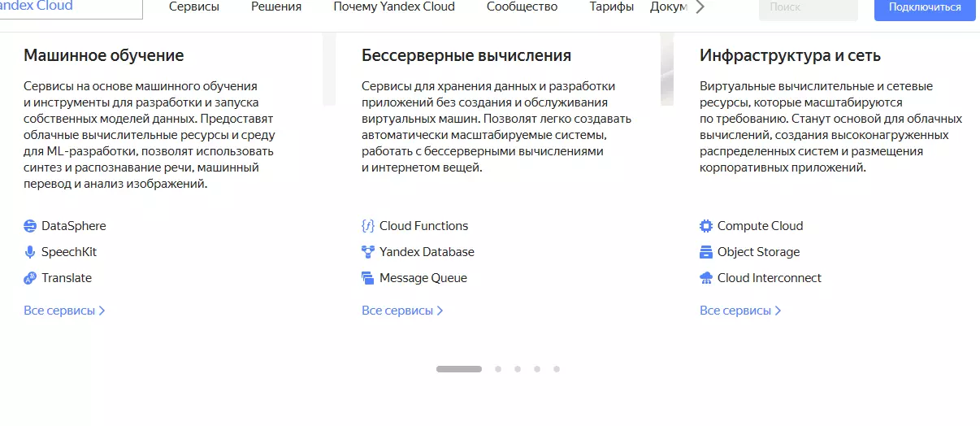Open the Решения menu
Viewport: 980px width, 426px height.
(x=276, y=7)
